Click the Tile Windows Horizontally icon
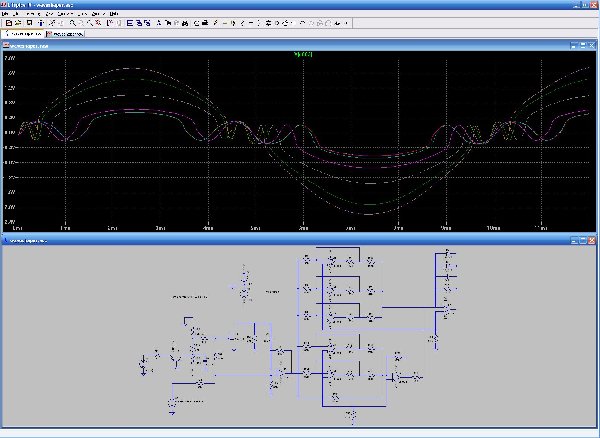The height and width of the screenshot is (438, 600). click(x=130, y=23)
